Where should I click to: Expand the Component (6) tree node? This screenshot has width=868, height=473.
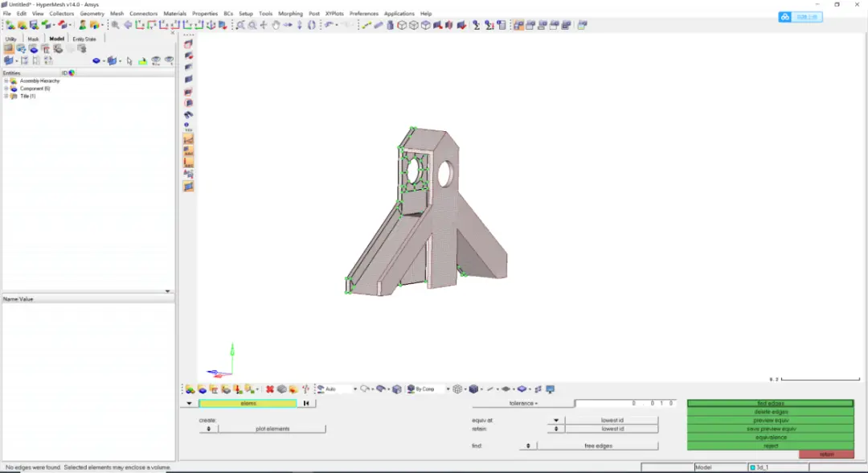(x=6, y=88)
